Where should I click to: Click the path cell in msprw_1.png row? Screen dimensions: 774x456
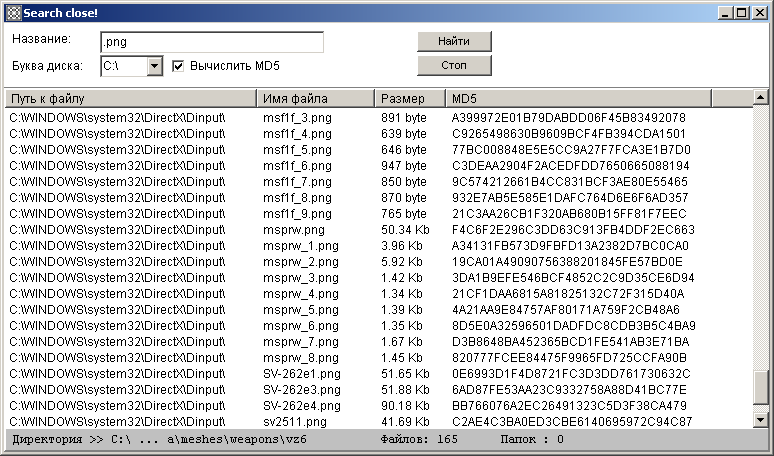117,246
